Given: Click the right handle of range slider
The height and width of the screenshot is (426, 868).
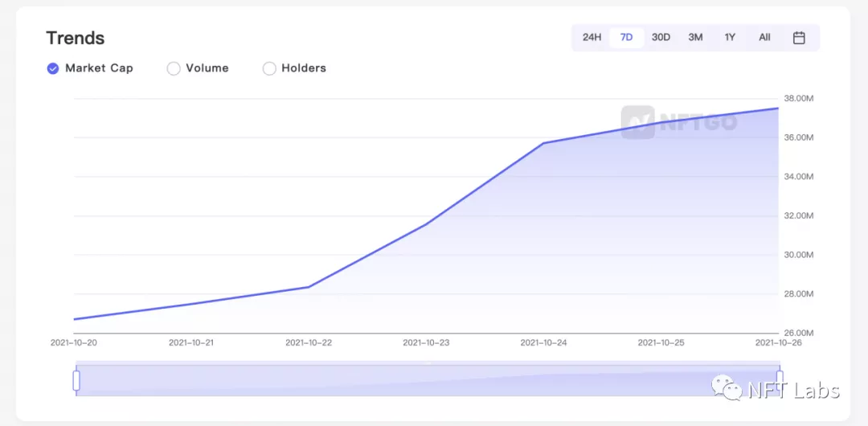Looking at the screenshot, I should [x=780, y=380].
